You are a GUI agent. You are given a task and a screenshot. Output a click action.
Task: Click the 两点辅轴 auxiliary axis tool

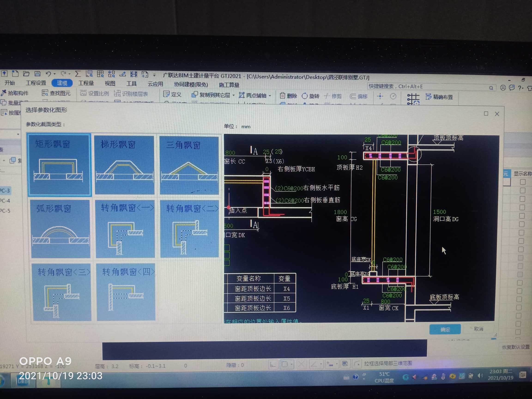pos(253,96)
